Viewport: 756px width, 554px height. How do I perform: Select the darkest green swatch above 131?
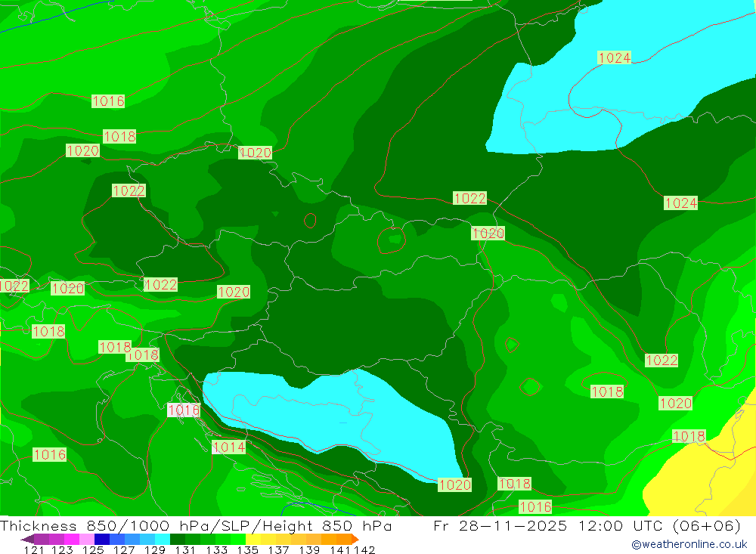point(178,539)
